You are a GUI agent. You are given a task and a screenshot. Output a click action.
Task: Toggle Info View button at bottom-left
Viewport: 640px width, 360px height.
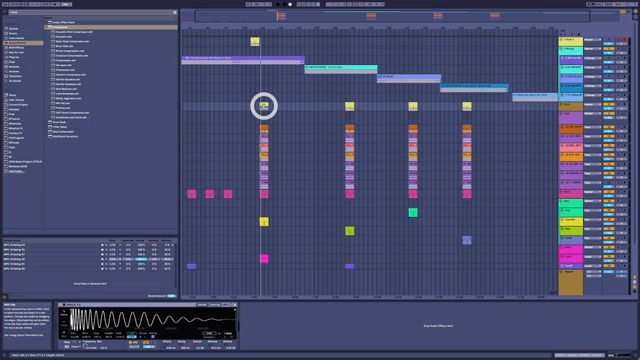coord(5,356)
